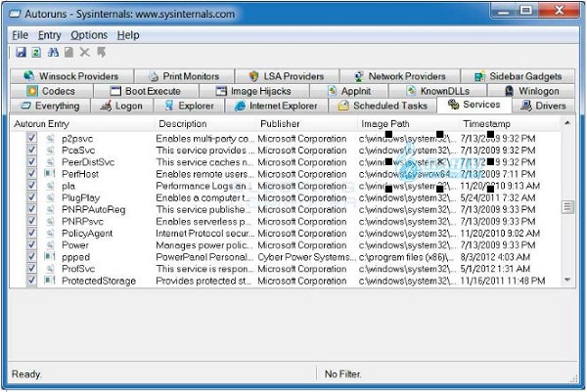The width and height of the screenshot is (587, 392).
Task: Switch to the Winsock Providers tab
Action: 71,76
